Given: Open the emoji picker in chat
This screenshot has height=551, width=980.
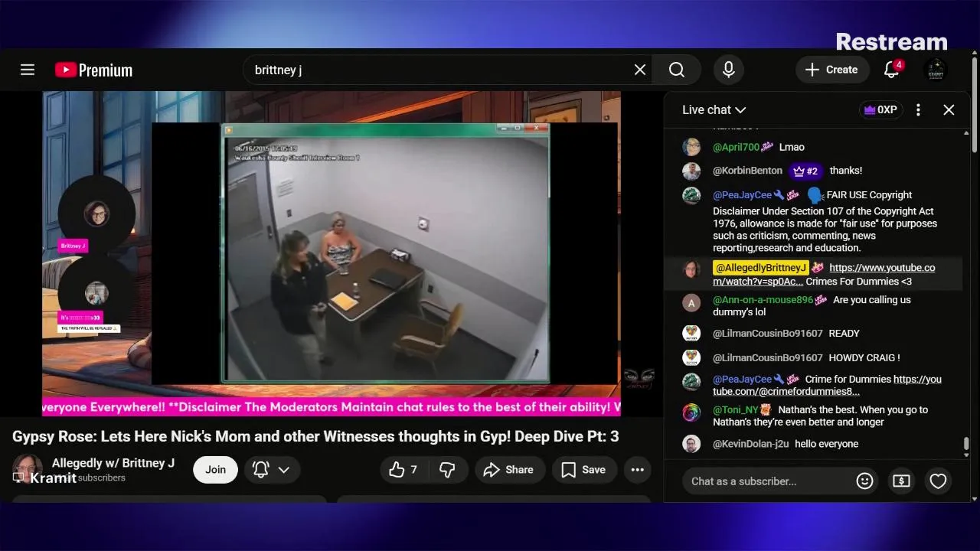Looking at the screenshot, I should click(864, 481).
